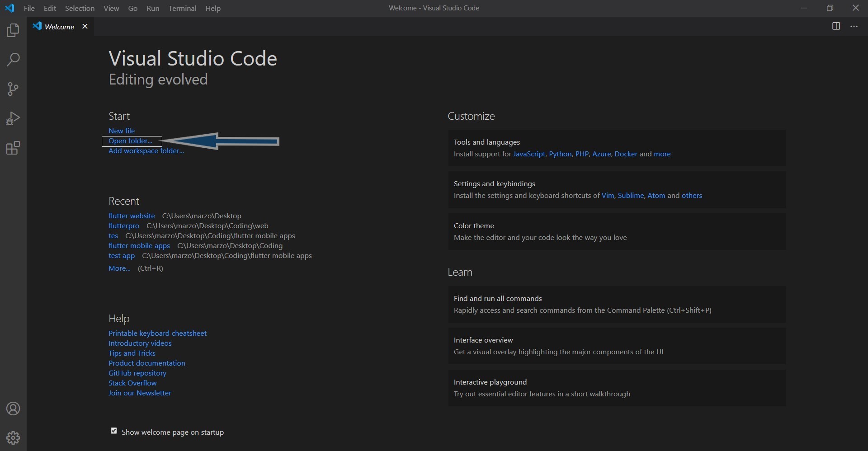Open the Selection menu
Screen dimensions: 868x451
click(80, 8)
